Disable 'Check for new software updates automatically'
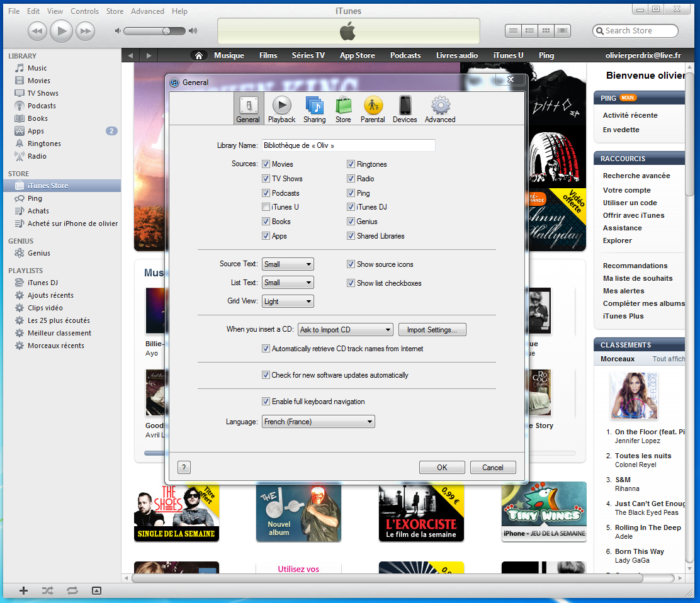700x603 pixels. pos(266,375)
